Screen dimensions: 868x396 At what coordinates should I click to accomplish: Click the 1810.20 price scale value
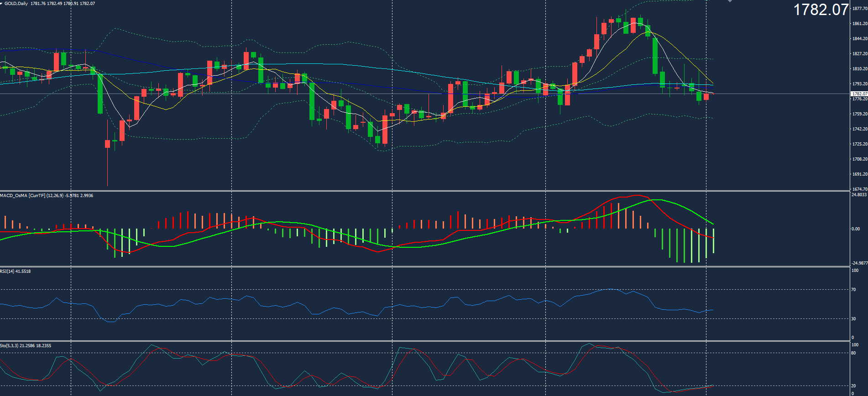click(x=860, y=68)
